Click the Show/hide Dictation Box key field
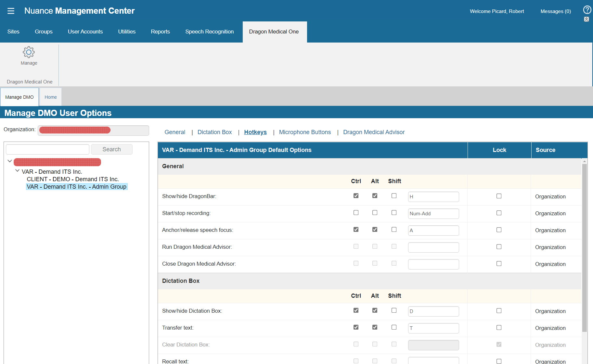Screen dimensions: 593x364 click(433, 311)
